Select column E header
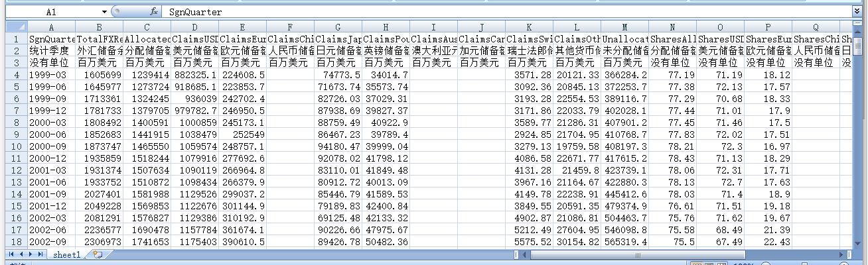The width and height of the screenshot is (868, 265). [x=243, y=27]
